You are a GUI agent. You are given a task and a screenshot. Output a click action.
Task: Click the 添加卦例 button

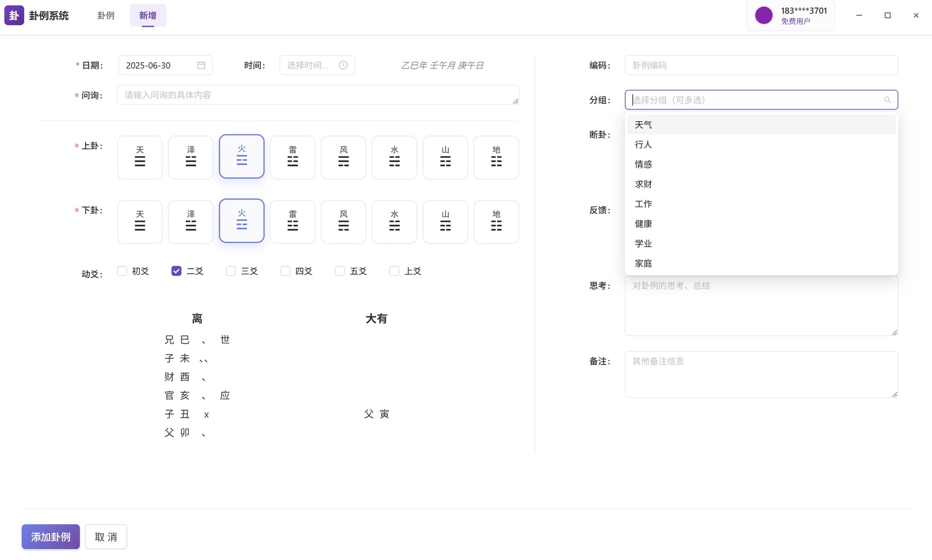(50, 537)
